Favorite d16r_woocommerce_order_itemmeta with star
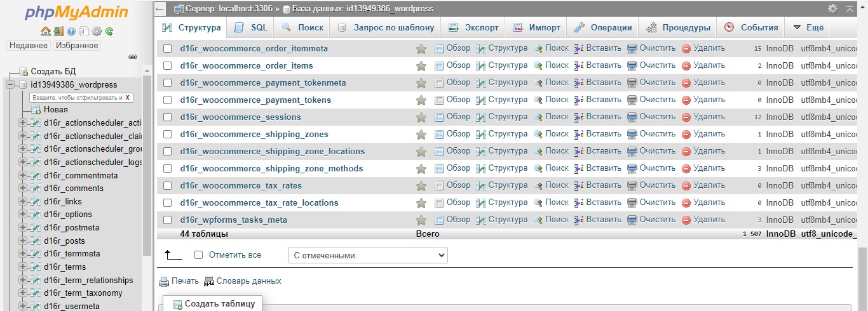The height and width of the screenshot is (311, 868). coord(421,49)
